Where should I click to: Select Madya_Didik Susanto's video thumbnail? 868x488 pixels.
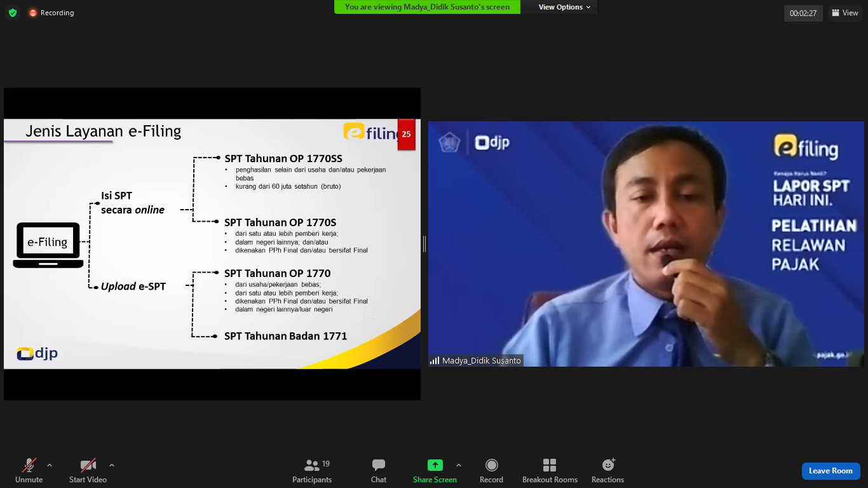[646, 243]
